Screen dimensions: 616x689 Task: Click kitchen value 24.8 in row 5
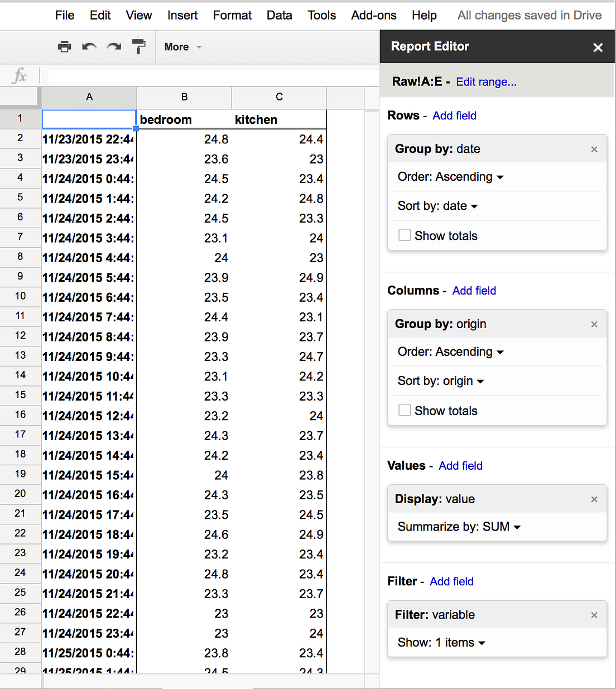click(279, 199)
